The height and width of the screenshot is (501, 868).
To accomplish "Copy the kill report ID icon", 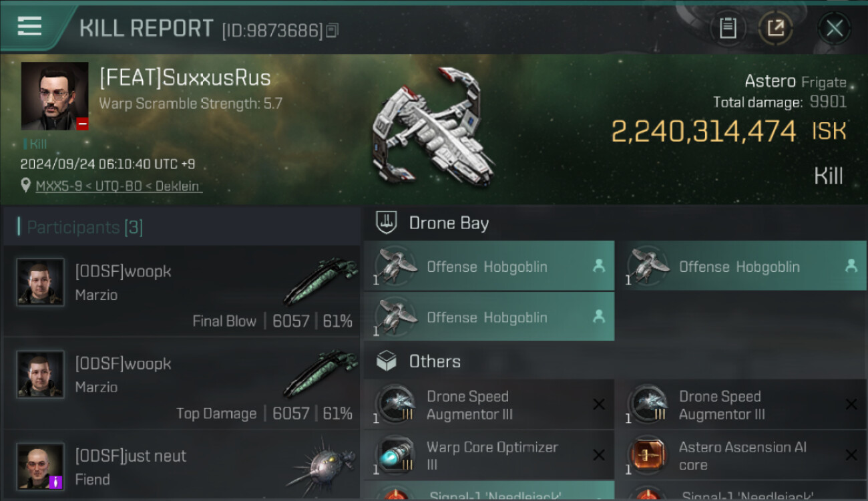I will (x=332, y=30).
